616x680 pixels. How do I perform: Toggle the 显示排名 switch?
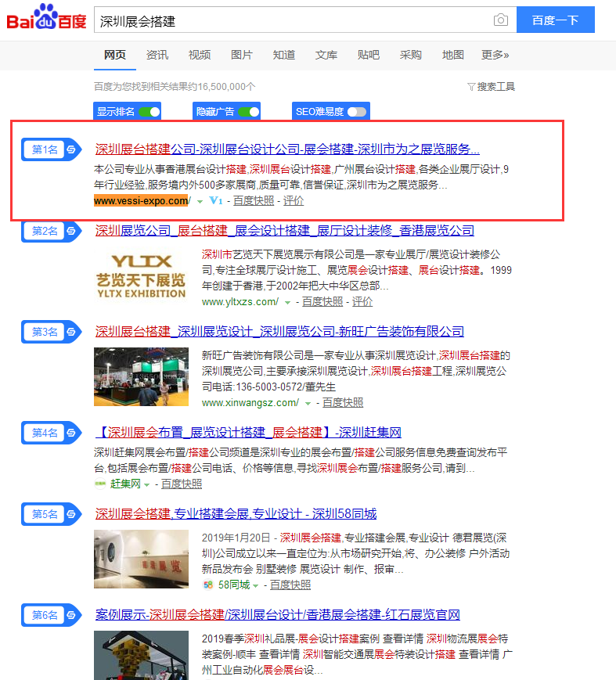tap(149, 112)
